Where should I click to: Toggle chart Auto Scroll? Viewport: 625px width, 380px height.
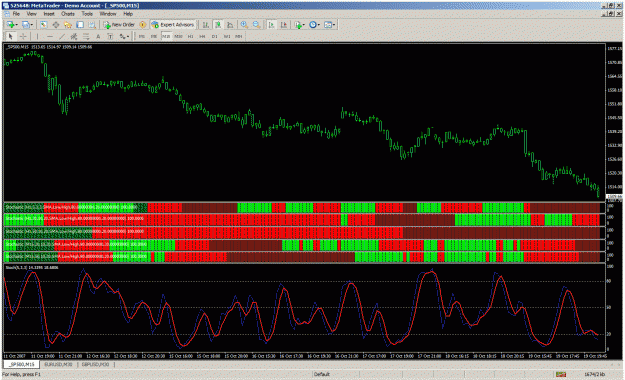(271, 25)
